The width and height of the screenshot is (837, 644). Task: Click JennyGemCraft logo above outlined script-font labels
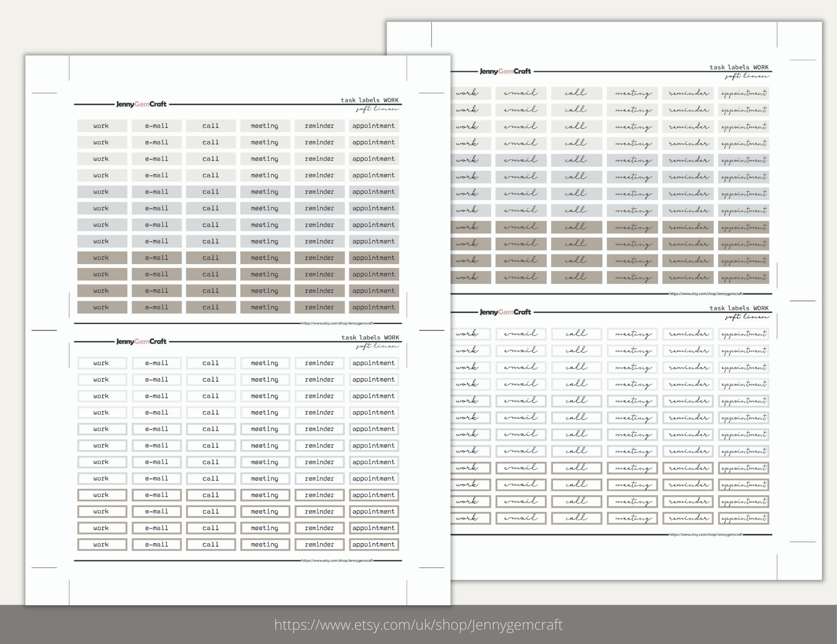pos(505,312)
